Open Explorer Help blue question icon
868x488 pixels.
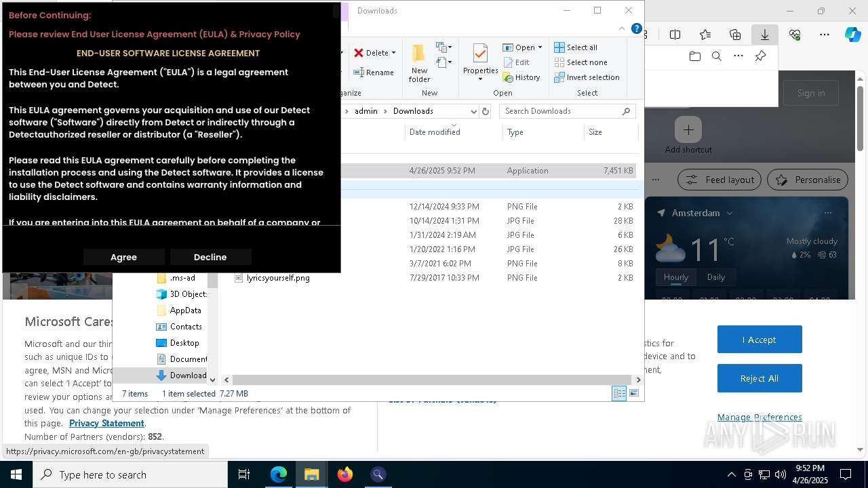click(636, 28)
